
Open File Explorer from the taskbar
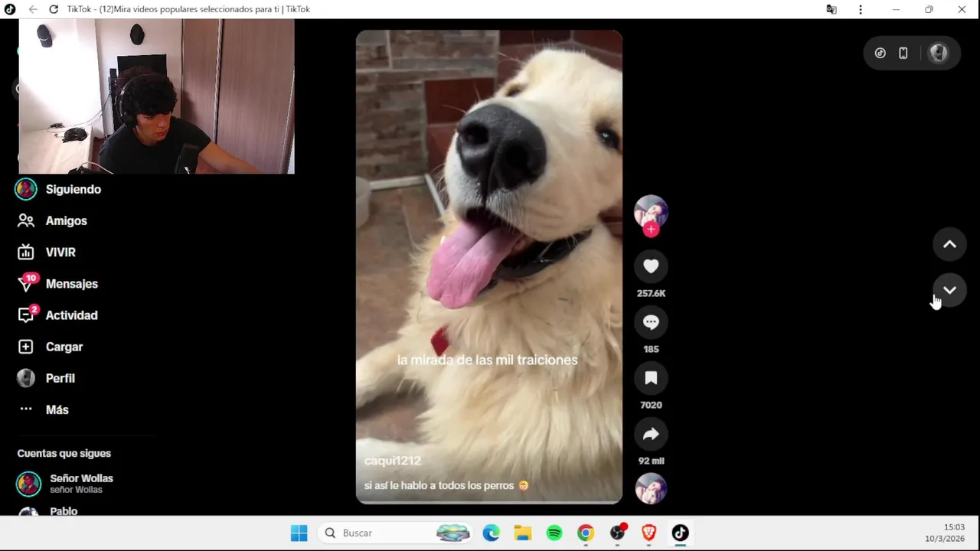pyautogui.click(x=523, y=533)
